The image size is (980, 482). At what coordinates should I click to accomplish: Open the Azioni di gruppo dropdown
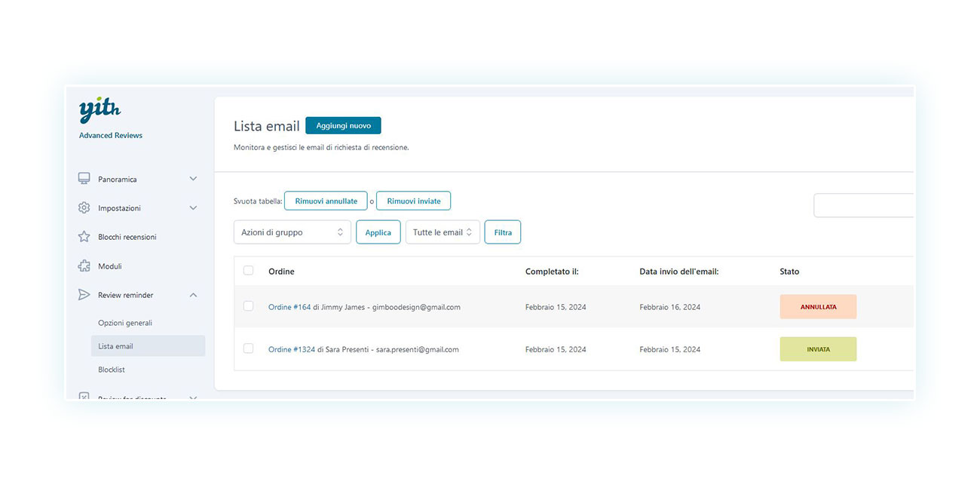pos(292,232)
